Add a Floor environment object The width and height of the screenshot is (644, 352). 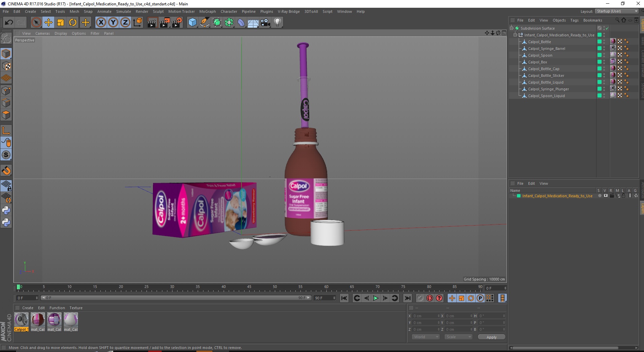(253, 23)
